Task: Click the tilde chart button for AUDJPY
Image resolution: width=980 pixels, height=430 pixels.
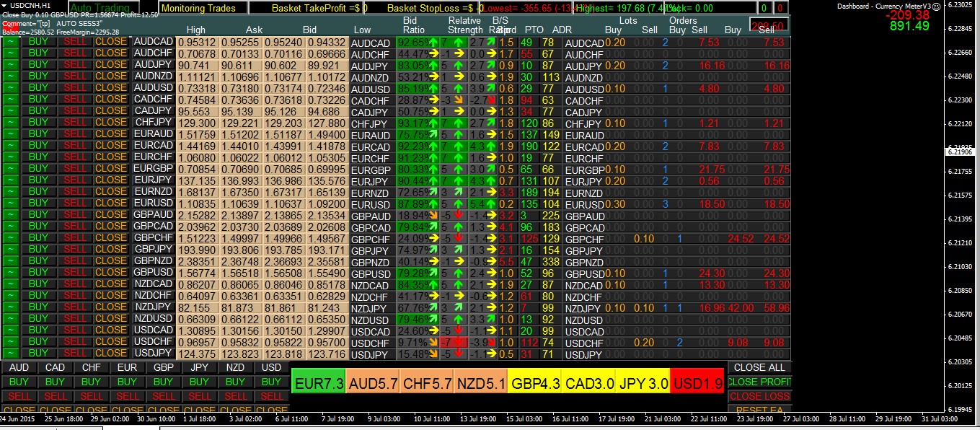Action: tap(12, 65)
